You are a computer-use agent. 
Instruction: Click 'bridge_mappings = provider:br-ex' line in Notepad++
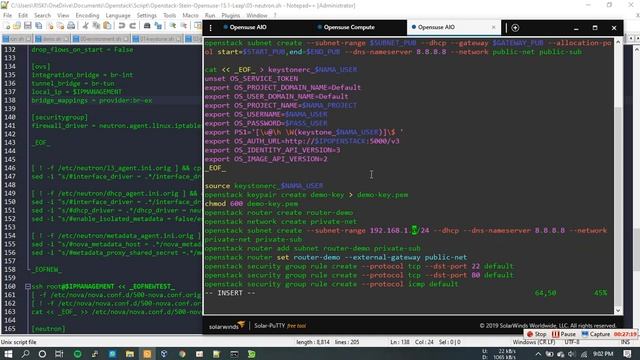point(92,100)
